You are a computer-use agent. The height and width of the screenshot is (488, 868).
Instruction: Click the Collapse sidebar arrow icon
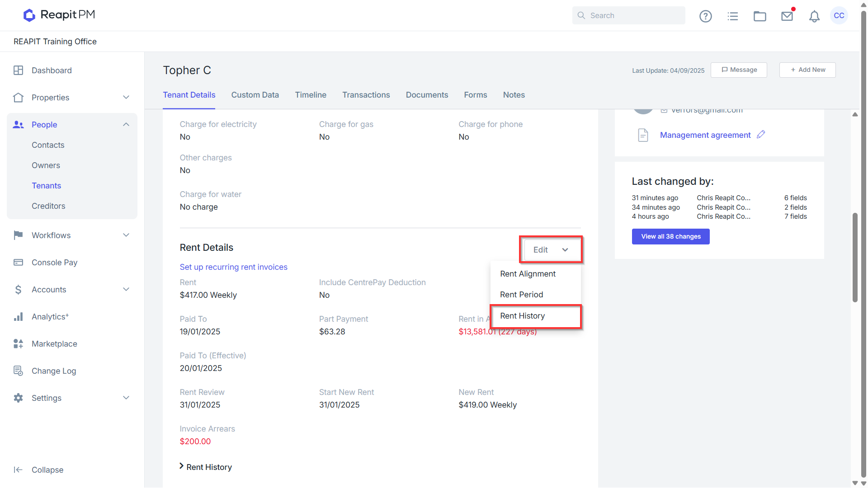click(x=18, y=470)
